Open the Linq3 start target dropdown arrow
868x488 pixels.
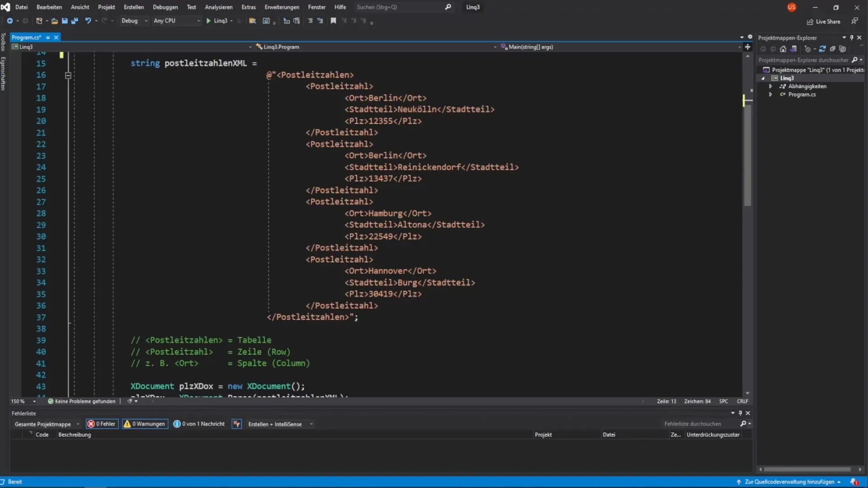coord(231,21)
